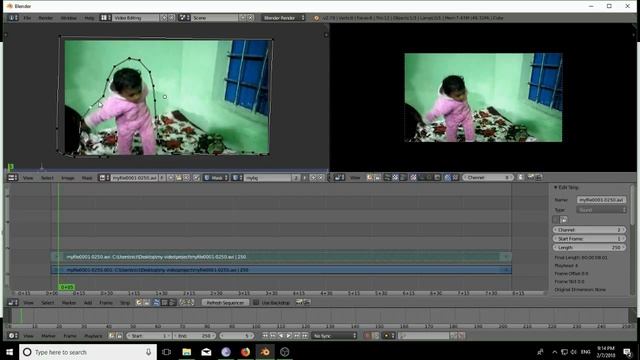The height and width of the screenshot is (360, 640).
Task: Open the Blender Render engine dropdown
Action: (x=283, y=18)
